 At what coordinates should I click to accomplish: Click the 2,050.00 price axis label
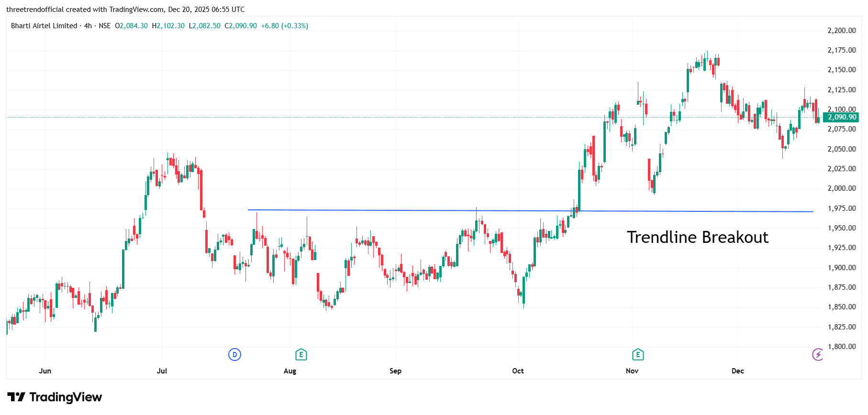click(x=842, y=149)
